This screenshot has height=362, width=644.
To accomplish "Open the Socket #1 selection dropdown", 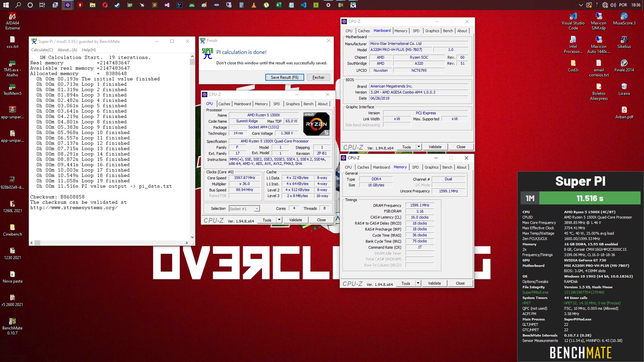I will (244, 208).
